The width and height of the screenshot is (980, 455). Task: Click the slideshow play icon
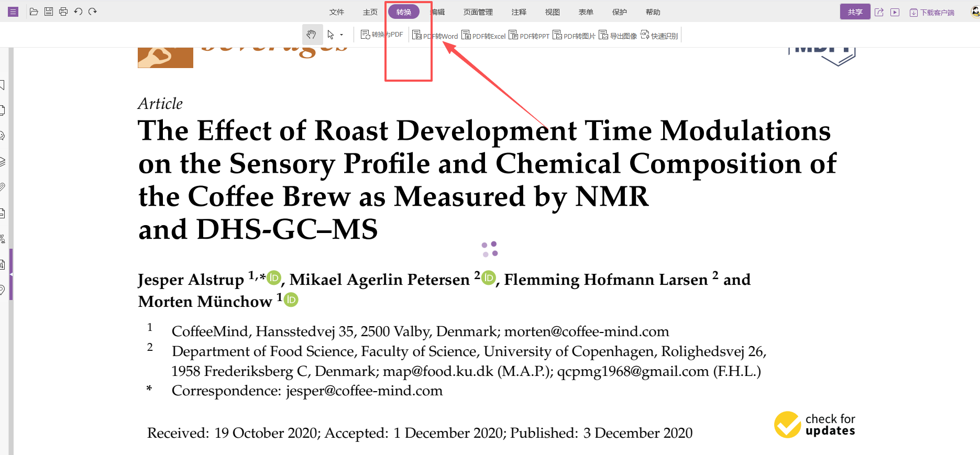tap(895, 12)
